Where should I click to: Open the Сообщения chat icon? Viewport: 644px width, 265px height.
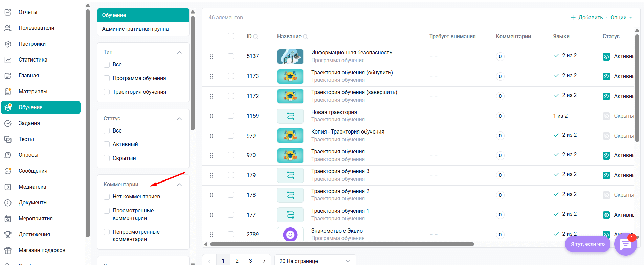[x=8, y=171]
